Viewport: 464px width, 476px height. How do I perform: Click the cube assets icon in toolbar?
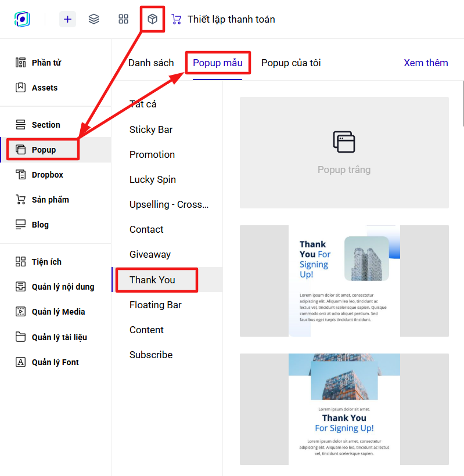click(x=152, y=19)
